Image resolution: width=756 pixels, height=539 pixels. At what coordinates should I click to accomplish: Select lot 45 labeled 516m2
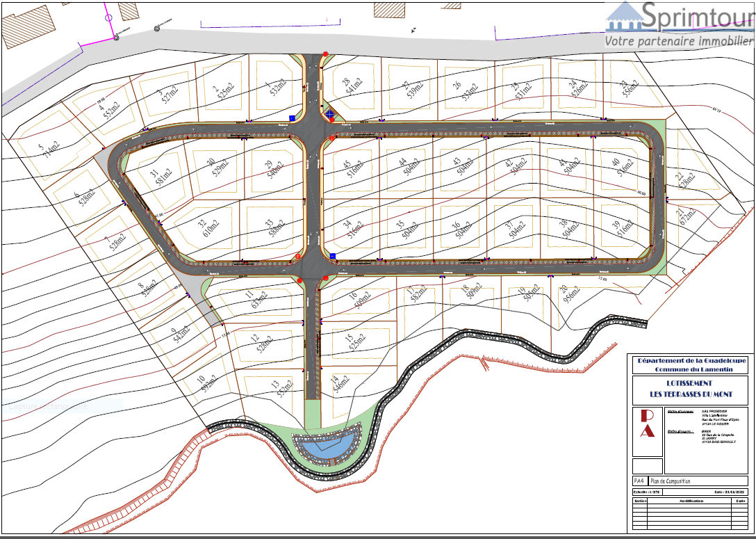coord(352,168)
